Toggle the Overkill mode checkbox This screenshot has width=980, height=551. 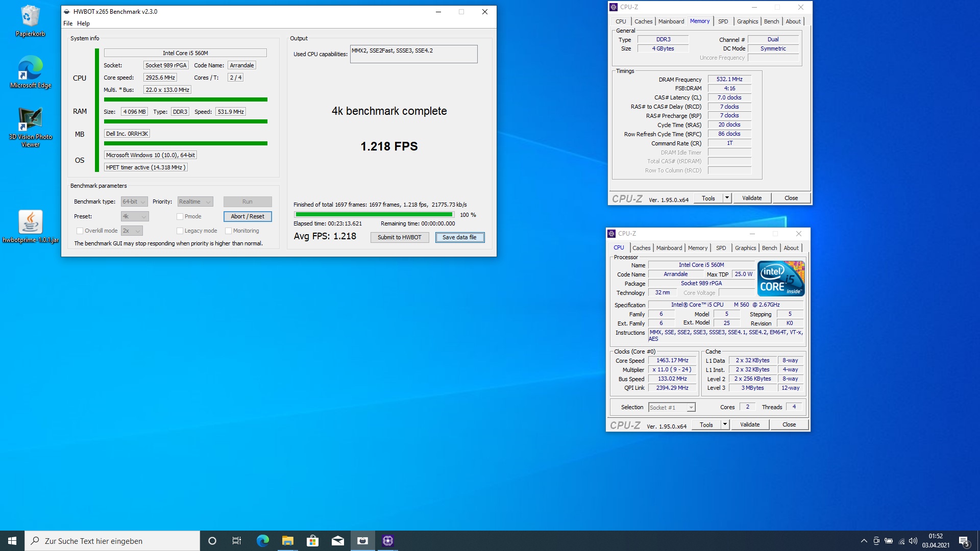coord(80,231)
